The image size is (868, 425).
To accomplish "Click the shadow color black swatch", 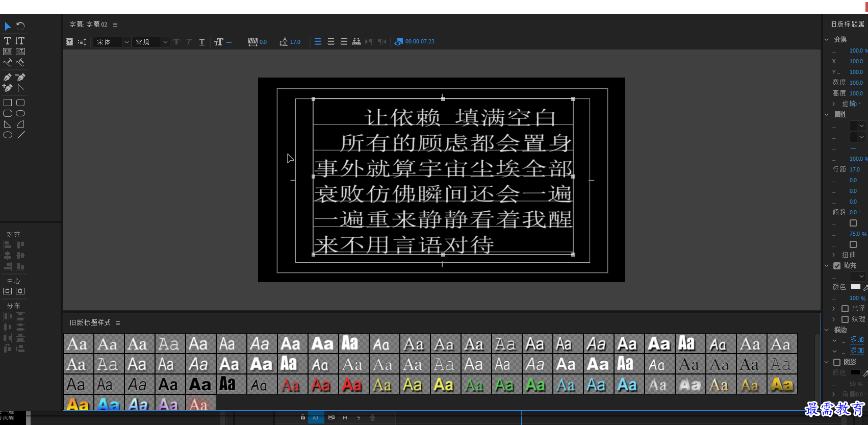I will pyautogui.click(x=855, y=372).
